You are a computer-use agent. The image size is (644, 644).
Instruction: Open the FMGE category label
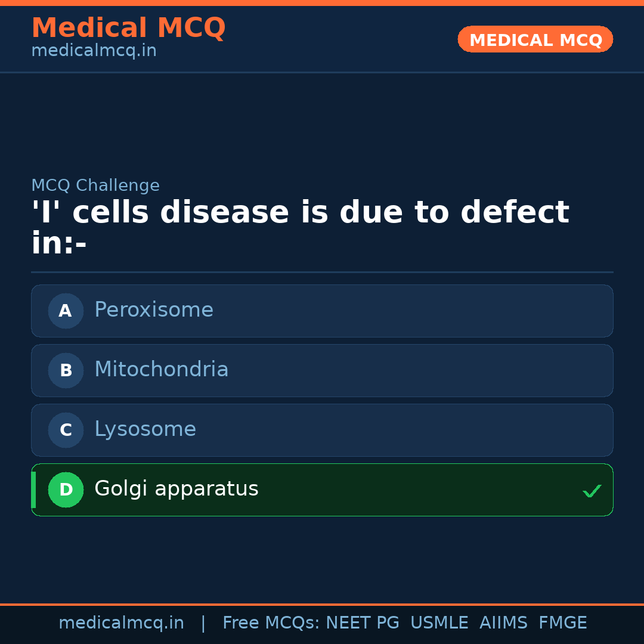pyautogui.click(x=562, y=622)
